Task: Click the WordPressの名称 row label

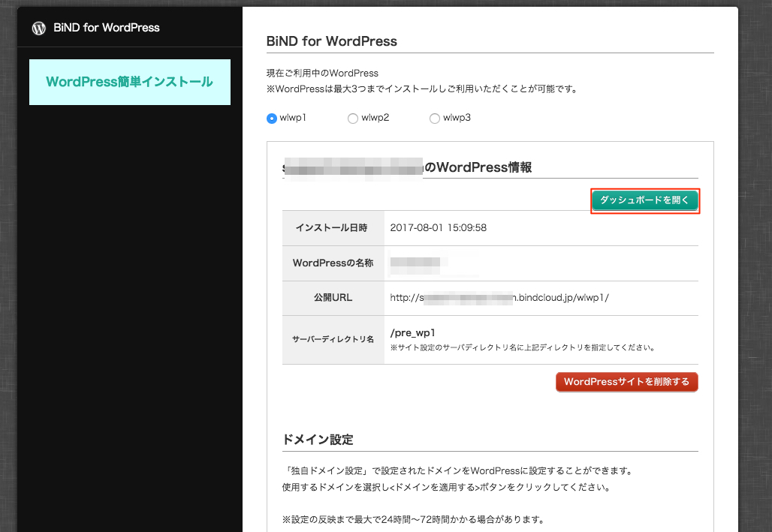Action: click(333, 263)
